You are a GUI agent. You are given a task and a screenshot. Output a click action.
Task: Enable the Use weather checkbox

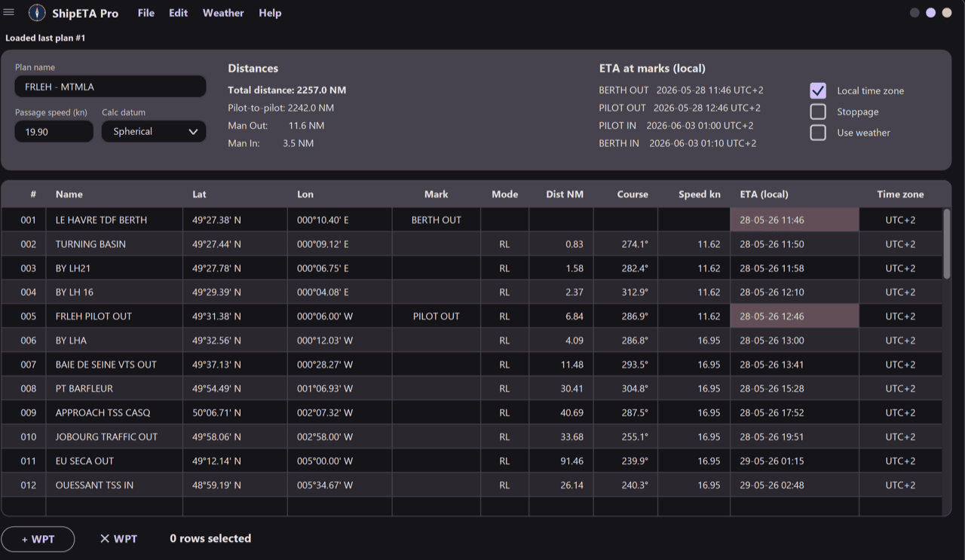tap(818, 133)
